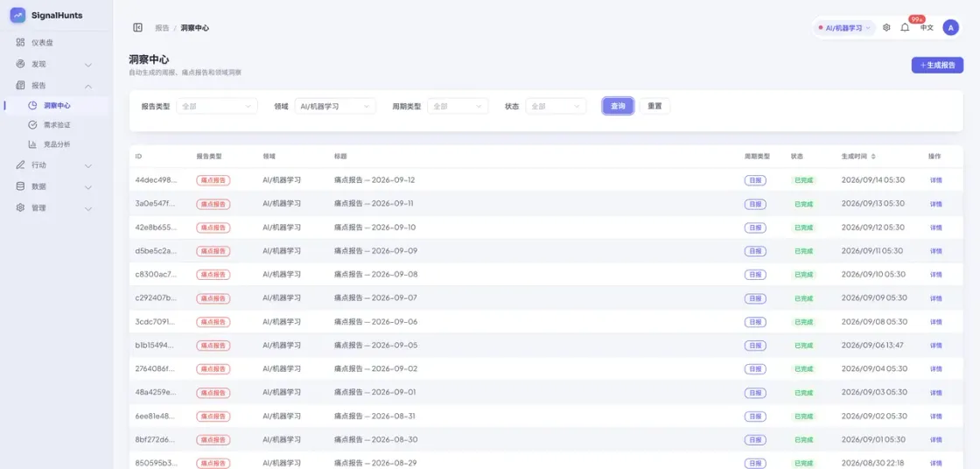Screen dimensions: 980x469
Task: Click timestamp 2026/08/30 22:18
Action: [874, 464]
